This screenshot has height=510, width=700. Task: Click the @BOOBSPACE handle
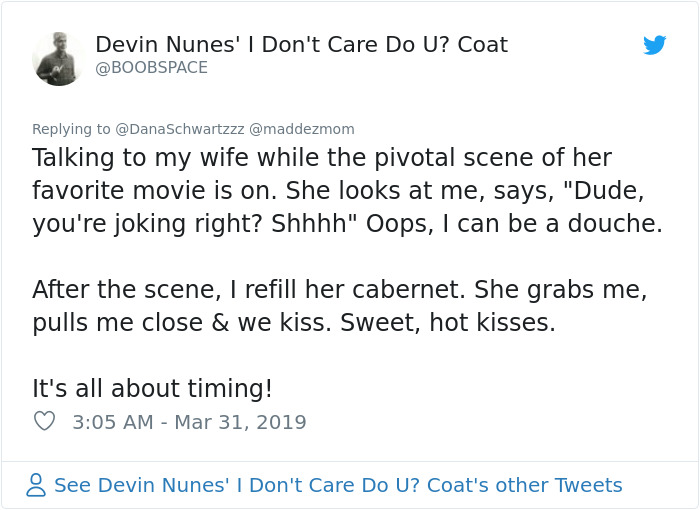point(152,68)
